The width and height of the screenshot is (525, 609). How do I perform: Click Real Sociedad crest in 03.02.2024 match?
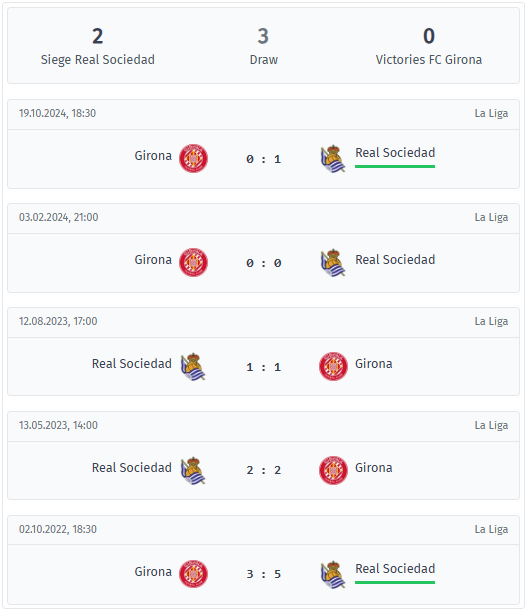[333, 263]
